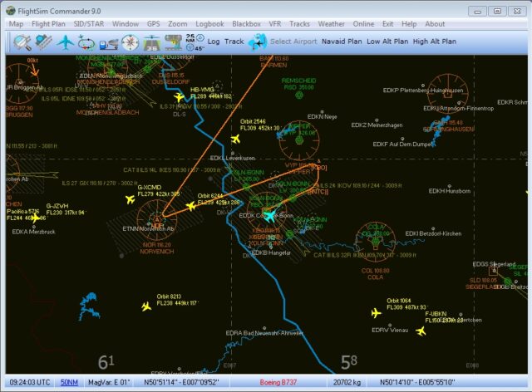Click the second magnifier toolbar icon
Screen dimensions: 532x392
pos(42,41)
